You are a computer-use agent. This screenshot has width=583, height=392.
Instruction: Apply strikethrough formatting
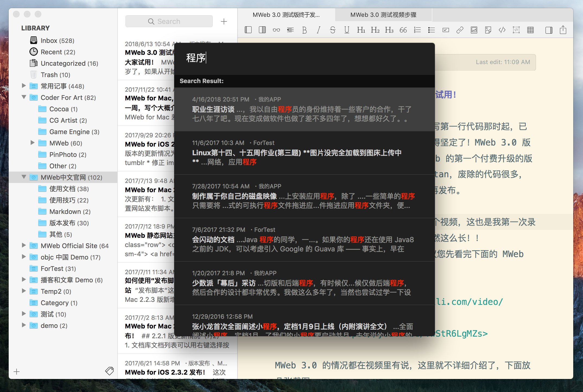(x=333, y=30)
